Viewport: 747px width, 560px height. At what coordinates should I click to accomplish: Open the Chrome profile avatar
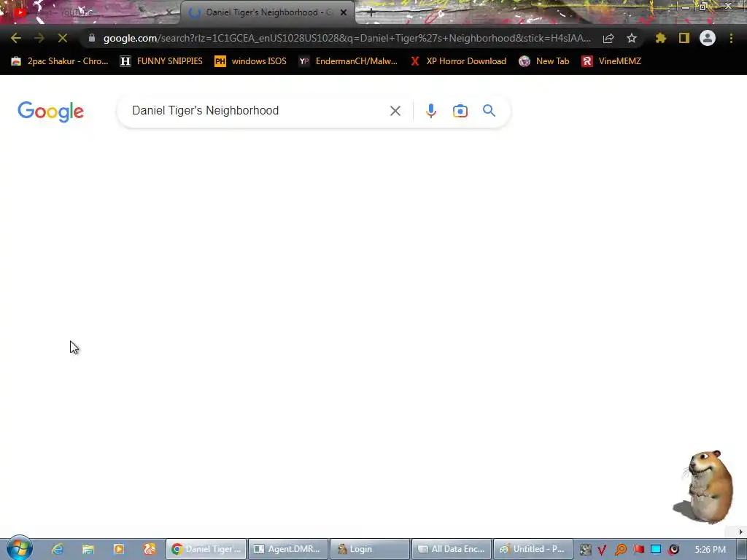[x=708, y=38]
